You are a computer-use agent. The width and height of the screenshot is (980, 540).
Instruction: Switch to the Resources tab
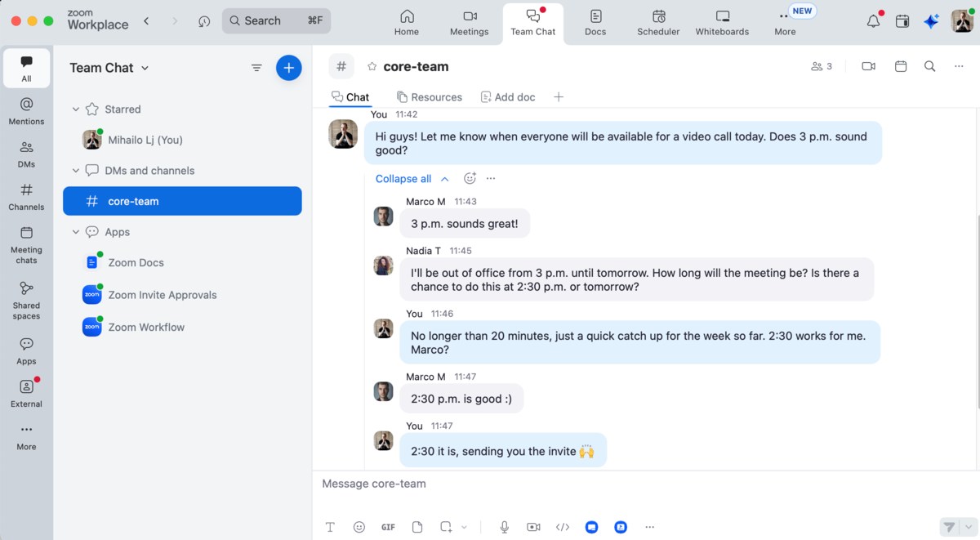[x=430, y=96]
